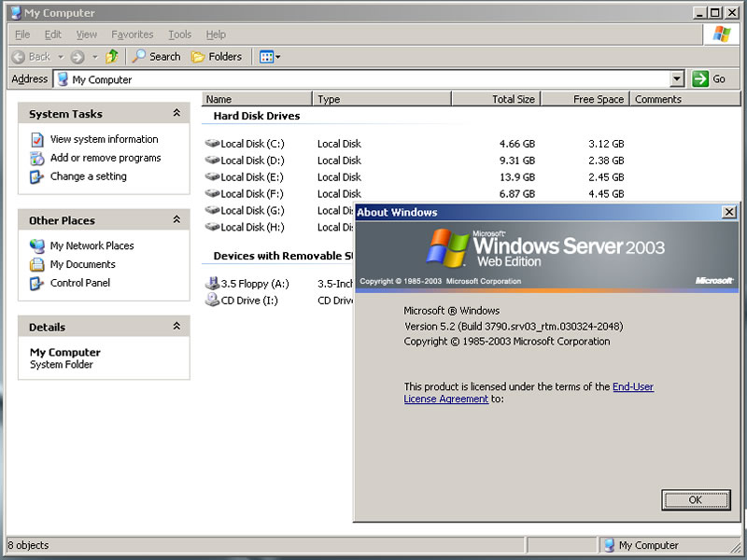
Task: Open the Tools menu
Action: 179,35
